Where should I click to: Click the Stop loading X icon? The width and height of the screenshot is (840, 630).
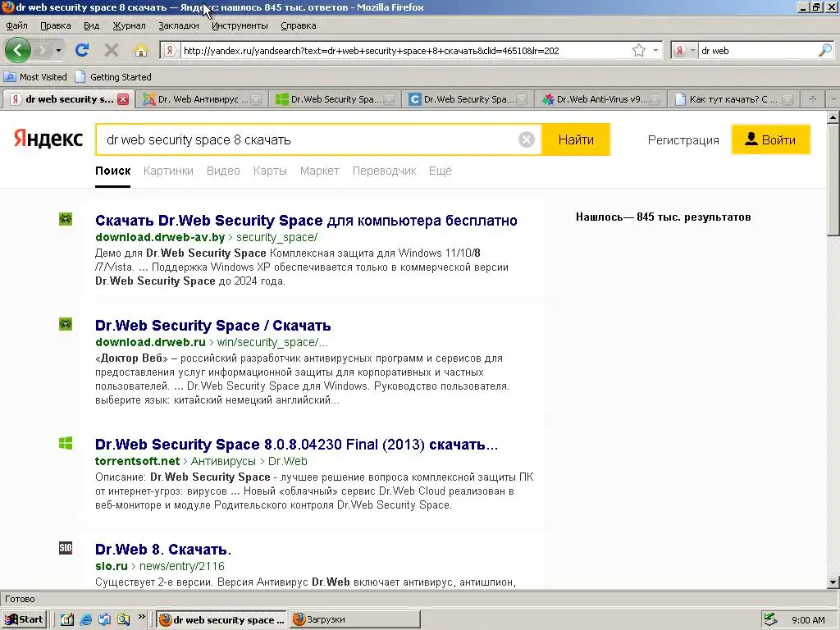[x=112, y=50]
